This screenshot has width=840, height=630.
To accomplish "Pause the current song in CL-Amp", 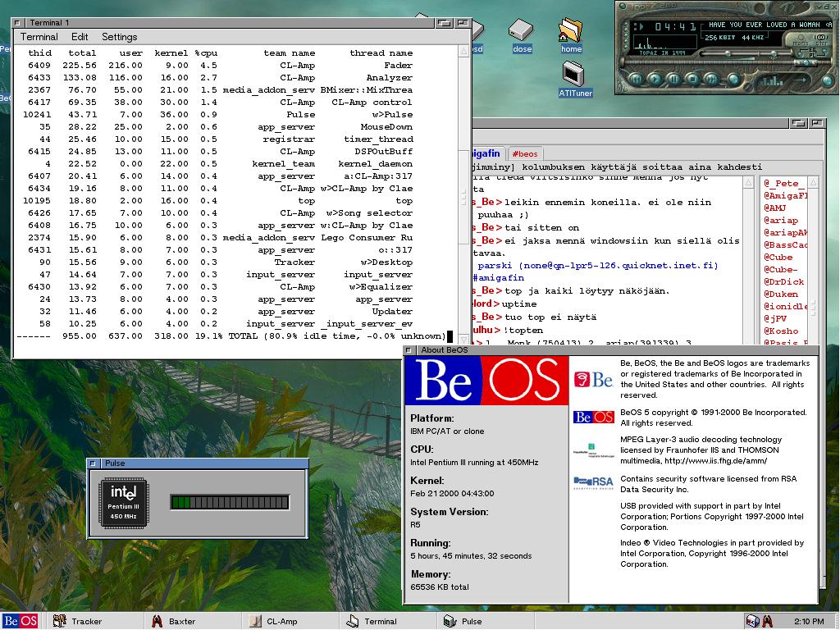I will [x=675, y=80].
